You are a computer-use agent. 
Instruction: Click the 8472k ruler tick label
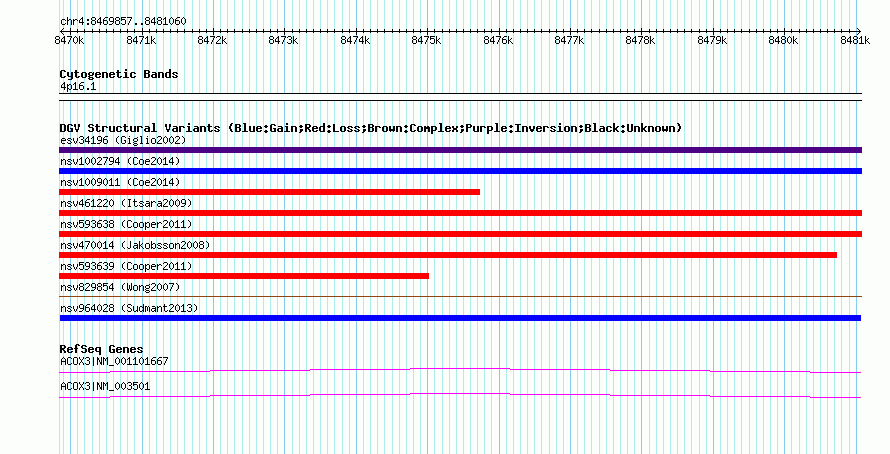point(212,40)
